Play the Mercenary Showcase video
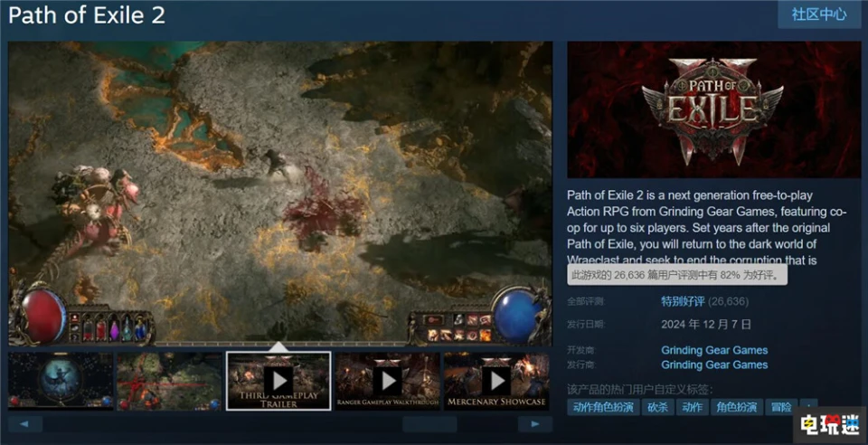The image size is (868, 445). [495, 380]
